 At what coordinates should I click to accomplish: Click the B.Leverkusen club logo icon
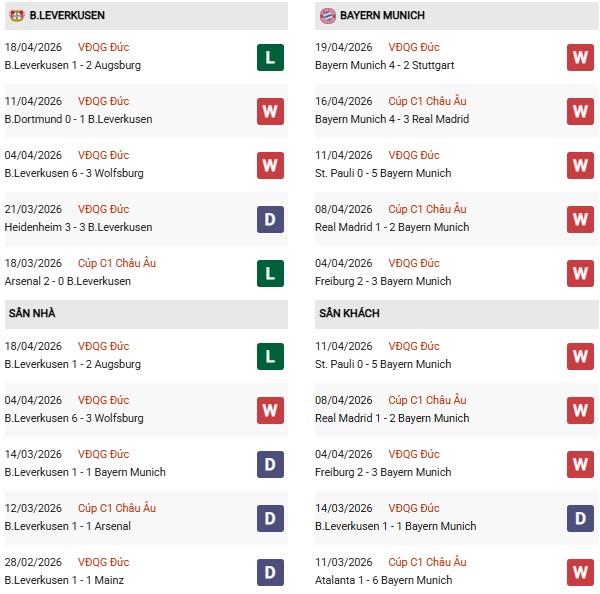pyautogui.click(x=15, y=15)
